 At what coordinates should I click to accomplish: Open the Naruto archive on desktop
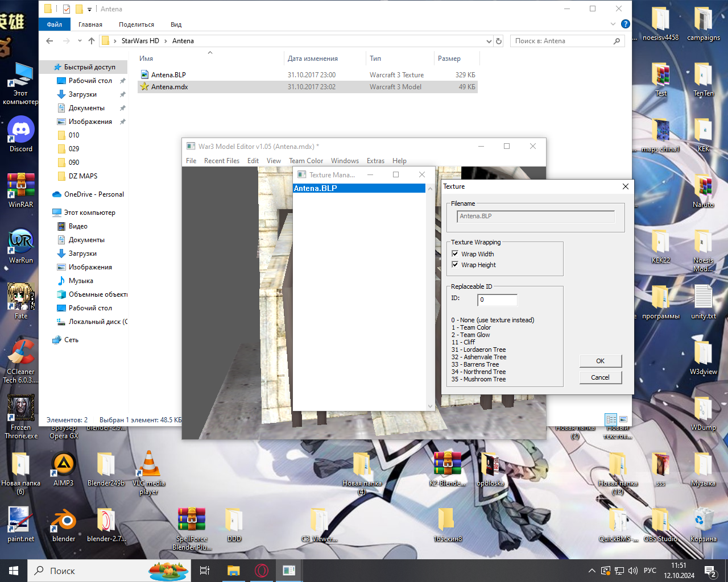[704, 190]
